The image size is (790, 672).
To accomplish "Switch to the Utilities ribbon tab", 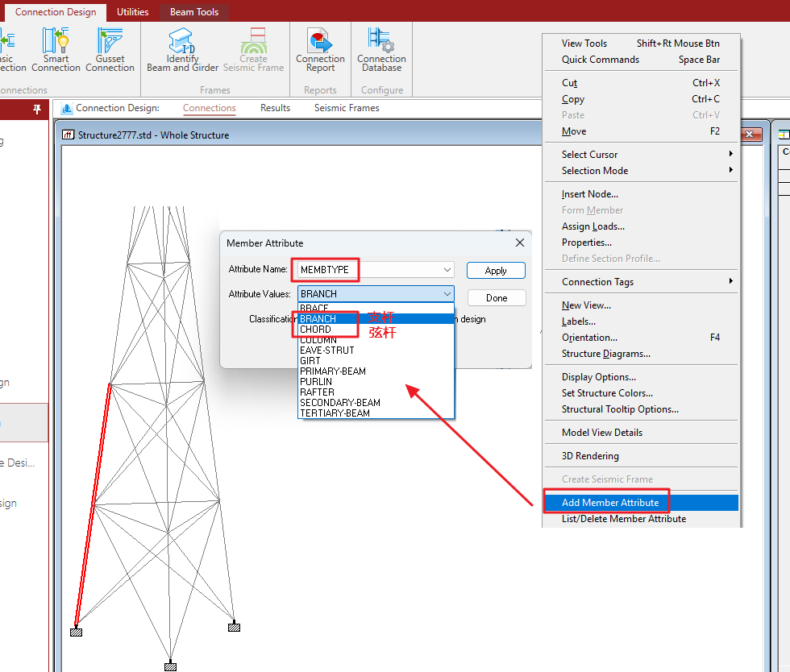I will coord(132,12).
